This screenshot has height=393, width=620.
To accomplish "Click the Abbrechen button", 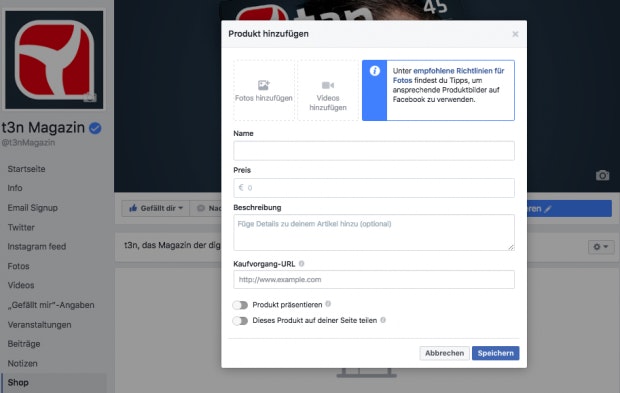I will tap(444, 353).
